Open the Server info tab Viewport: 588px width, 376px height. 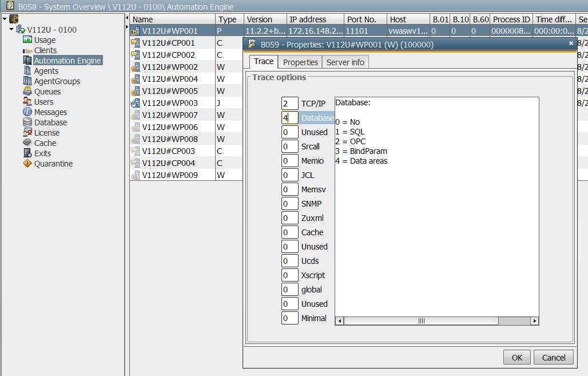click(345, 62)
